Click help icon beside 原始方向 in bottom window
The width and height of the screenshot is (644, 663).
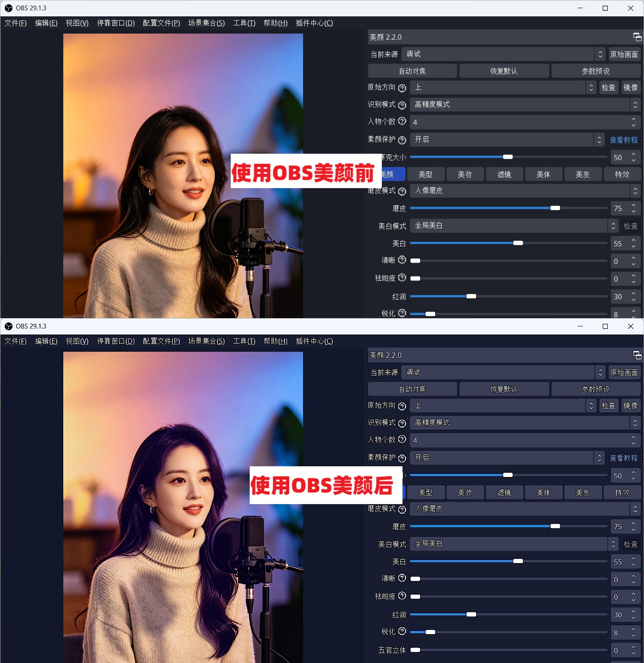click(402, 406)
